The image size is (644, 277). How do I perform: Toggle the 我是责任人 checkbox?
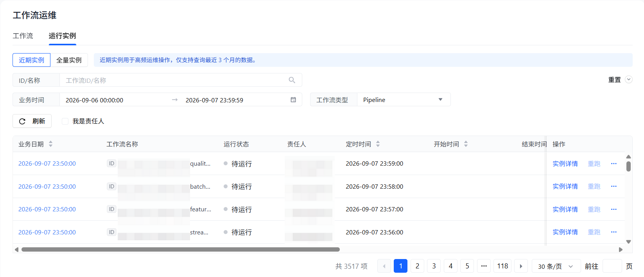[x=65, y=121]
